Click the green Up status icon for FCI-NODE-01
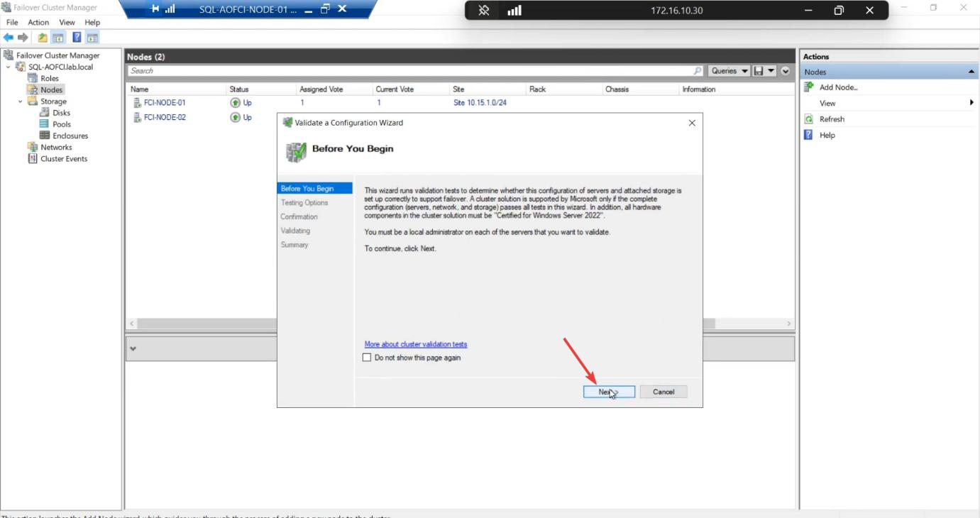Screen dimensions: 980x518 point(236,103)
